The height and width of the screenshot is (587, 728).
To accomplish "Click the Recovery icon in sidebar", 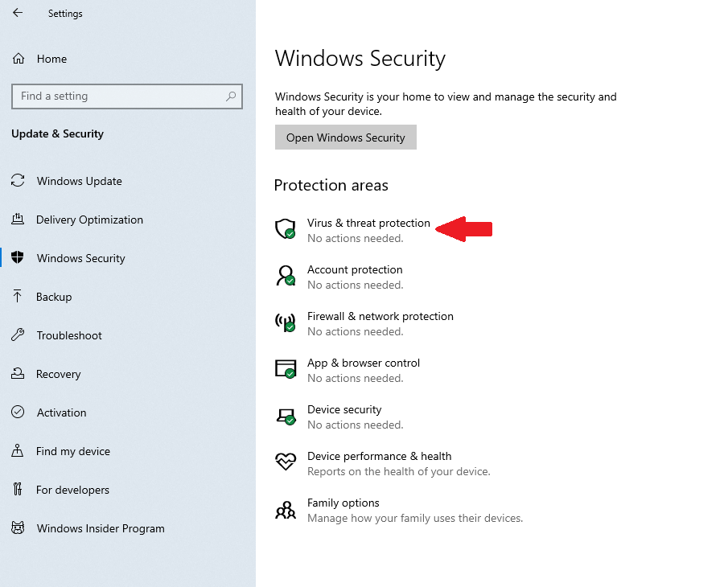I will (x=18, y=374).
